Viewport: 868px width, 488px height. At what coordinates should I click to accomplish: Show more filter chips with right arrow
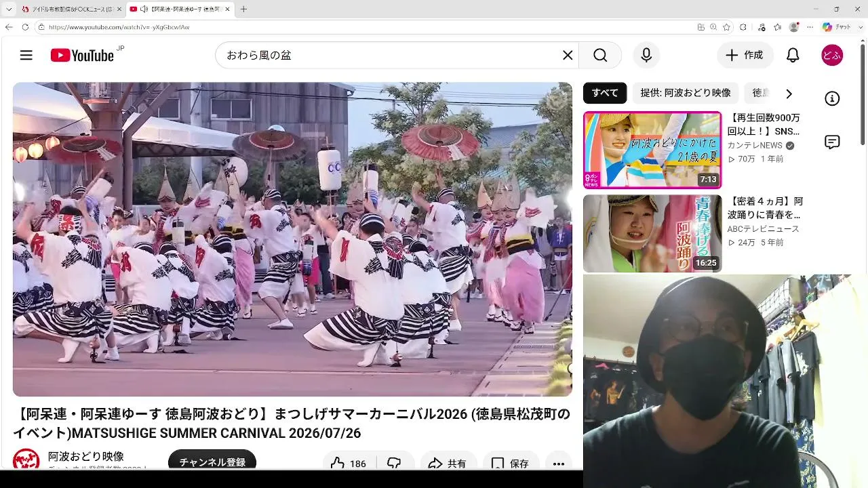(x=789, y=94)
